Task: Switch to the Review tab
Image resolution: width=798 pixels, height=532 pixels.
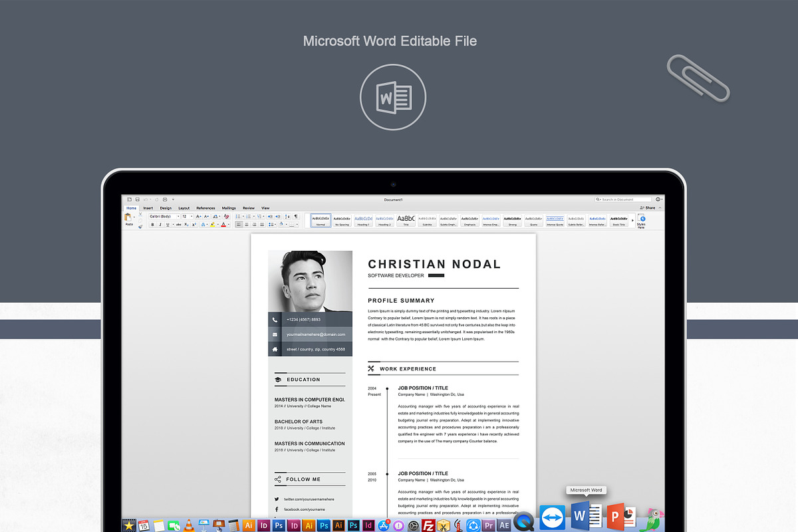Action: click(249, 208)
